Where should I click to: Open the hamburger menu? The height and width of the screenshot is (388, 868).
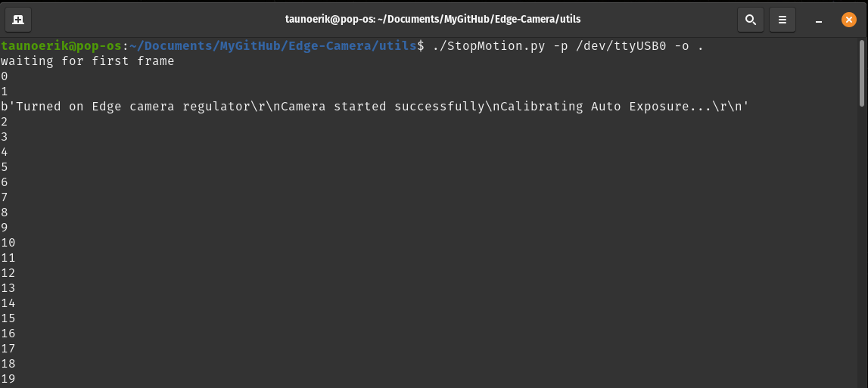(782, 20)
